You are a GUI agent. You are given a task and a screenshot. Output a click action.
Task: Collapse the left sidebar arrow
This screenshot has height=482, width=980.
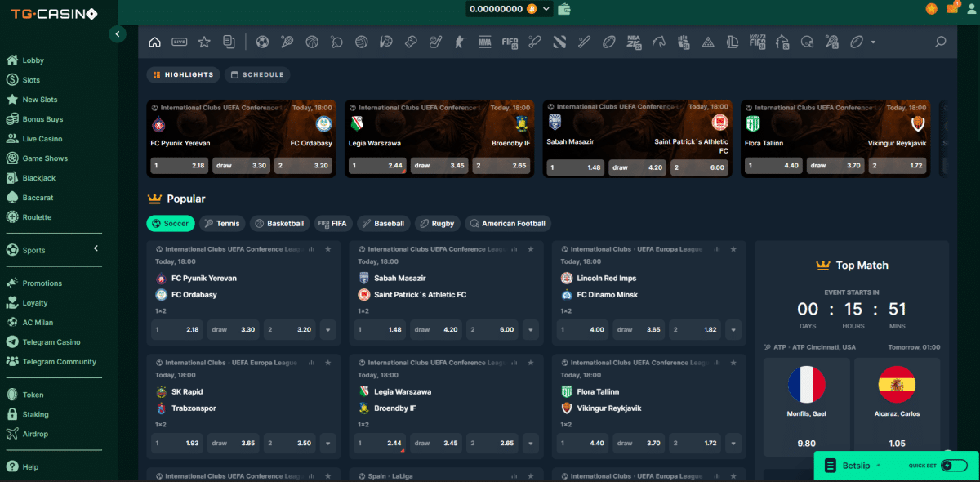(x=118, y=34)
